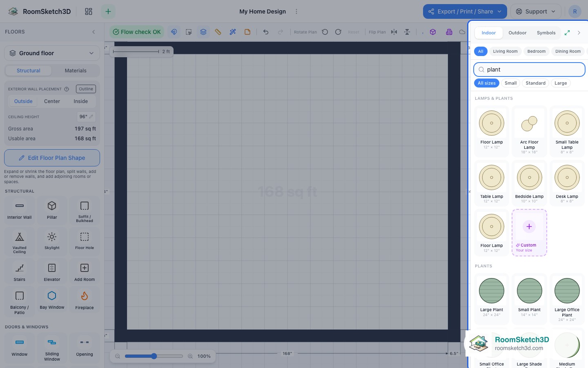Switch to the Materials tab
This screenshot has height=368, width=588.
pos(76,71)
